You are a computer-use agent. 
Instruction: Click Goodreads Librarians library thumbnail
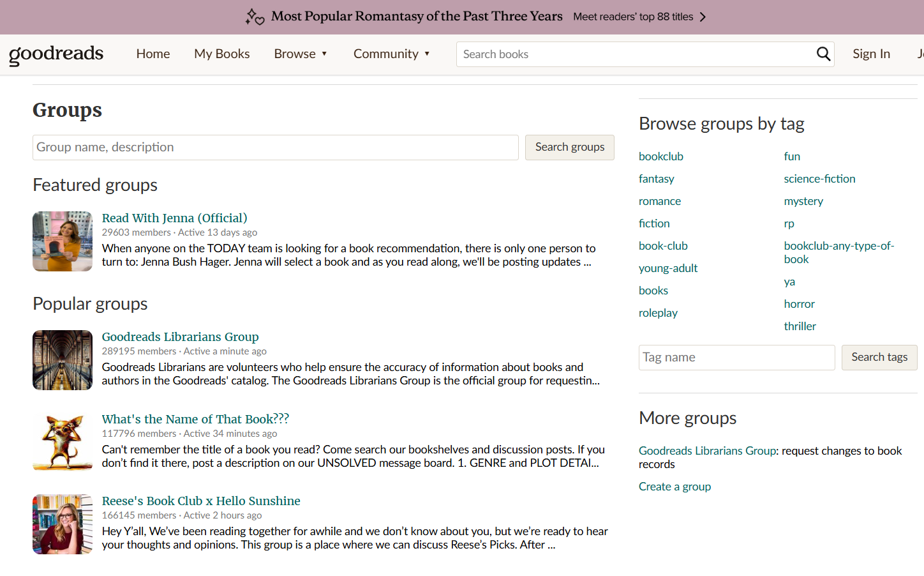point(63,360)
